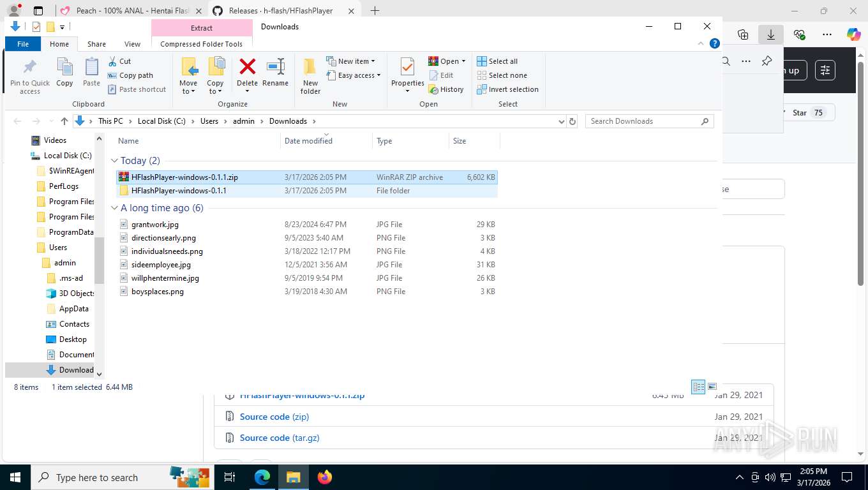
Task: Click the Windows Start button
Action: (x=15, y=477)
